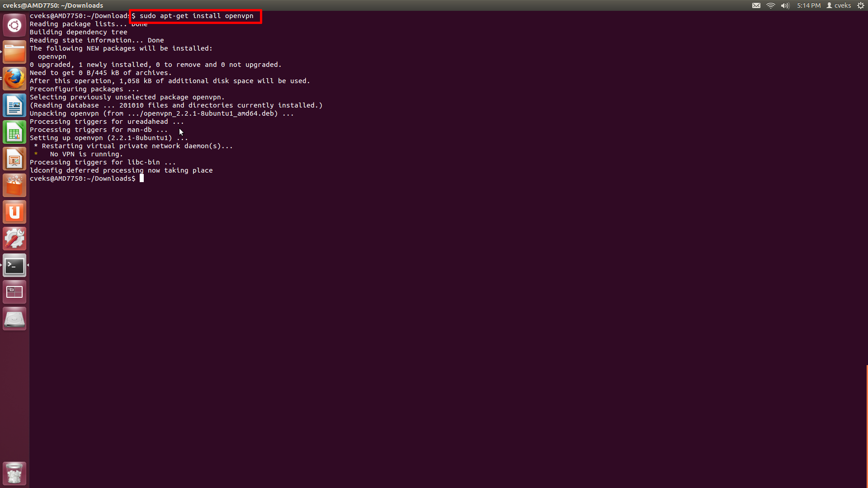Click 'Processing triggers for man-db ...'

coord(99,130)
